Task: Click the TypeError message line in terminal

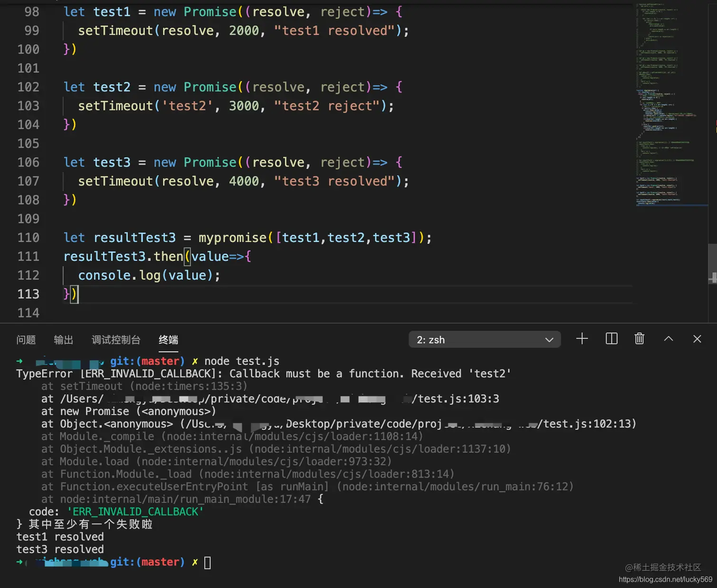Action: (x=264, y=374)
